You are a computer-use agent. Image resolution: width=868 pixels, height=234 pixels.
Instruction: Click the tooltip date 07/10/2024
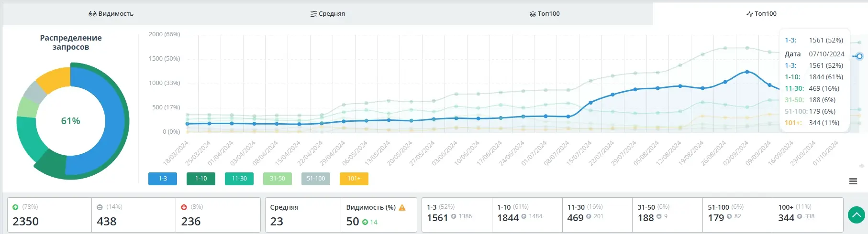[x=826, y=54]
